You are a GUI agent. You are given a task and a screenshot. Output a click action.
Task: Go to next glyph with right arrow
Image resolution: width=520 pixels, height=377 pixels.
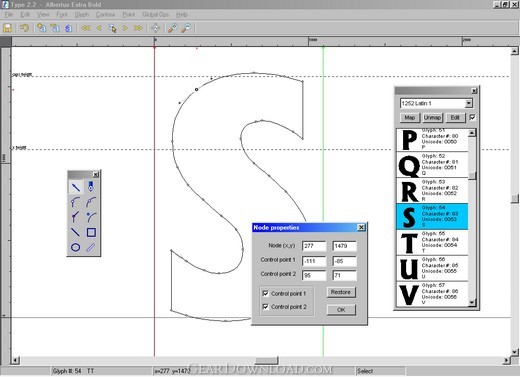125,28
